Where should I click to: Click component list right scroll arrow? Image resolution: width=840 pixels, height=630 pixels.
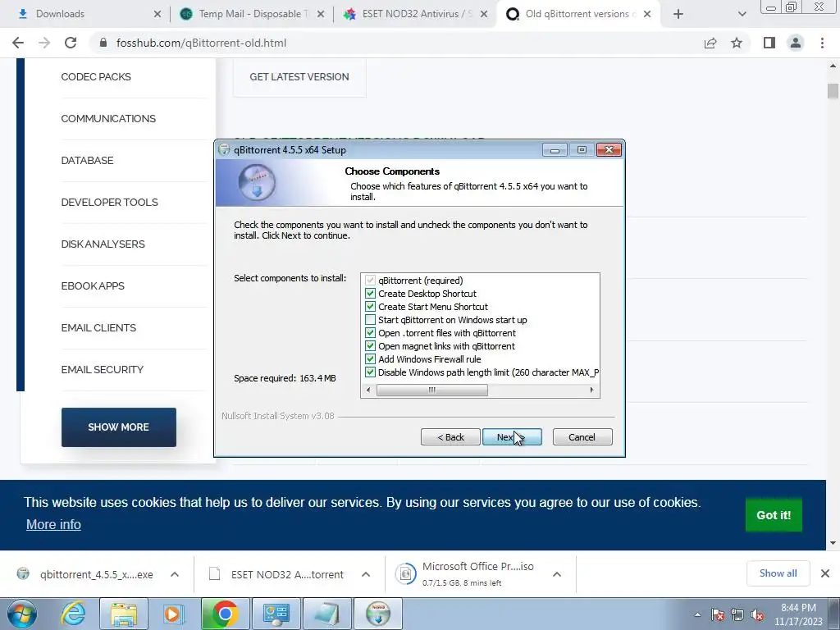[591, 390]
